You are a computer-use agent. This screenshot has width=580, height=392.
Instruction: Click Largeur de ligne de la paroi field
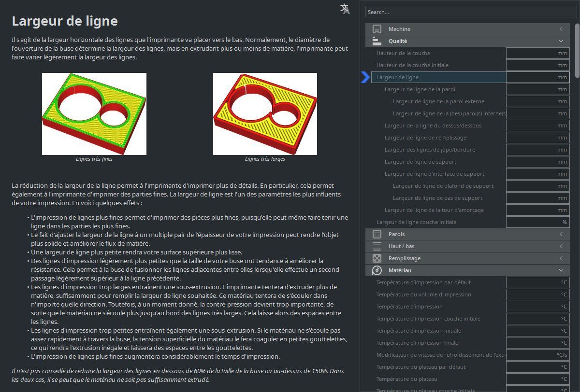click(x=538, y=89)
